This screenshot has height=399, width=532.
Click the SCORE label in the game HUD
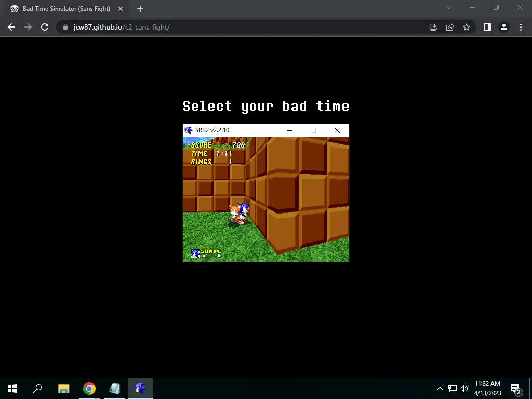(201, 145)
